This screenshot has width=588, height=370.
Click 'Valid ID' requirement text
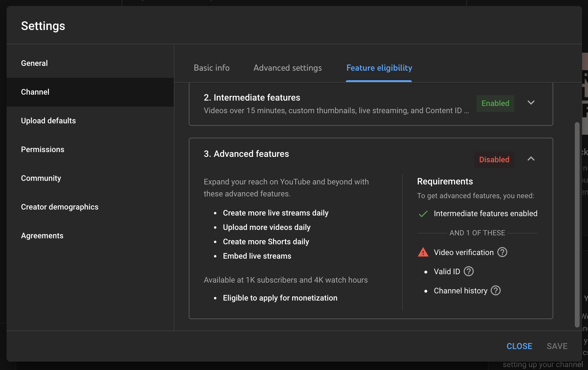(447, 272)
